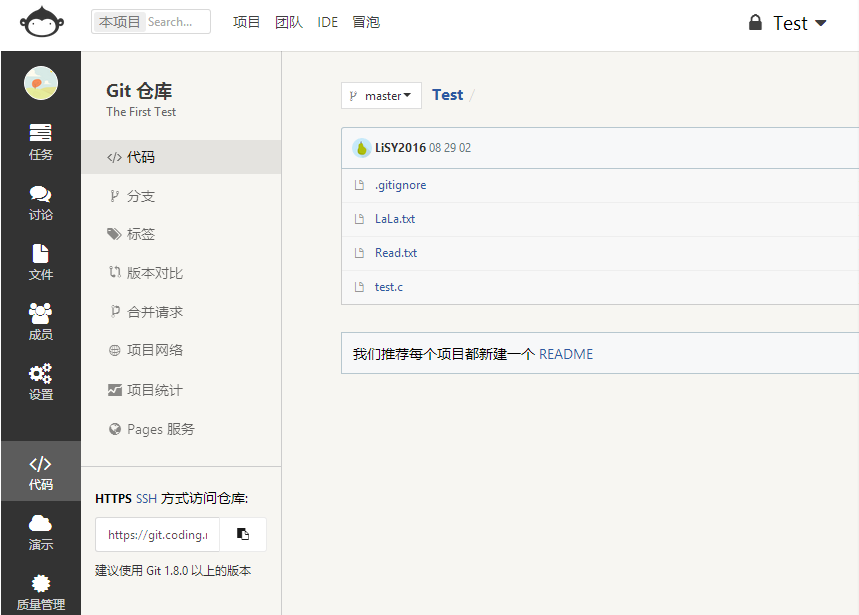Open the 成员 members sidebar icon
The image size is (859, 615).
pos(41,322)
